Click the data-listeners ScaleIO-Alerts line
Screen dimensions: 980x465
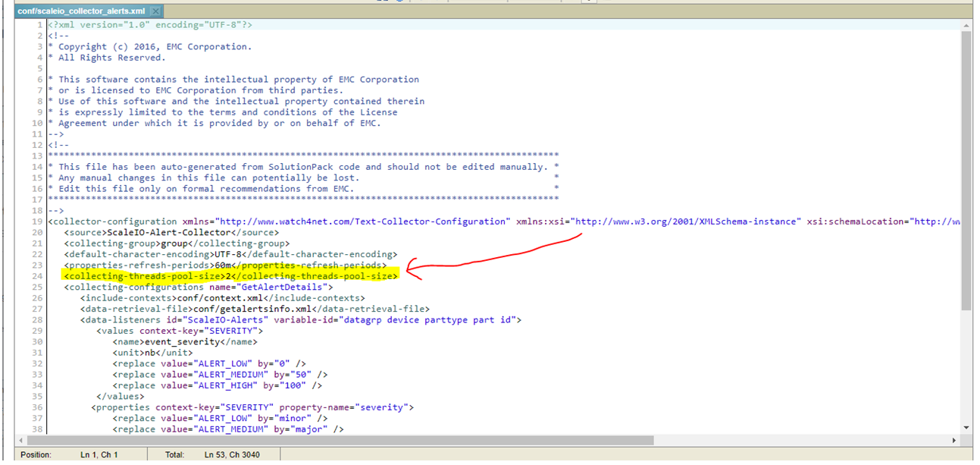[301, 320]
